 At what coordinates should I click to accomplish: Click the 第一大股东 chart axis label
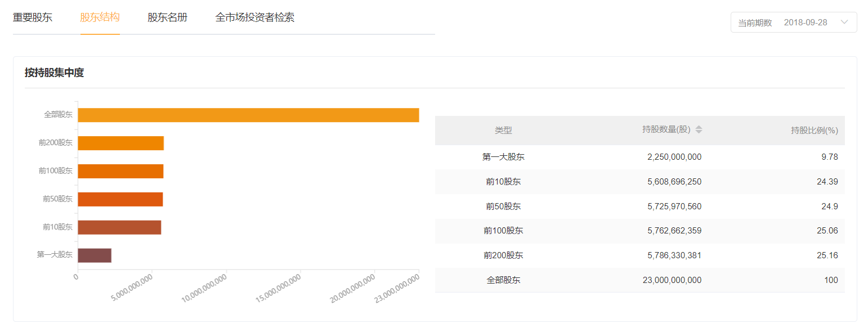(x=55, y=255)
